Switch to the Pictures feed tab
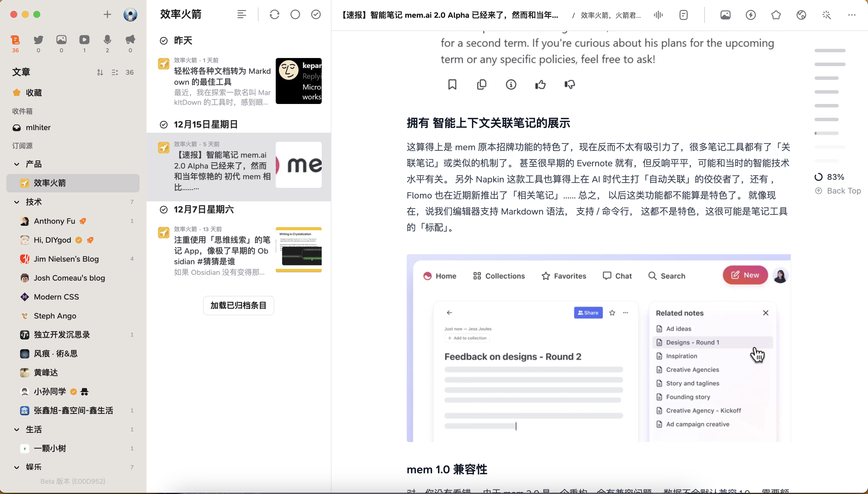 [x=61, y=43]
